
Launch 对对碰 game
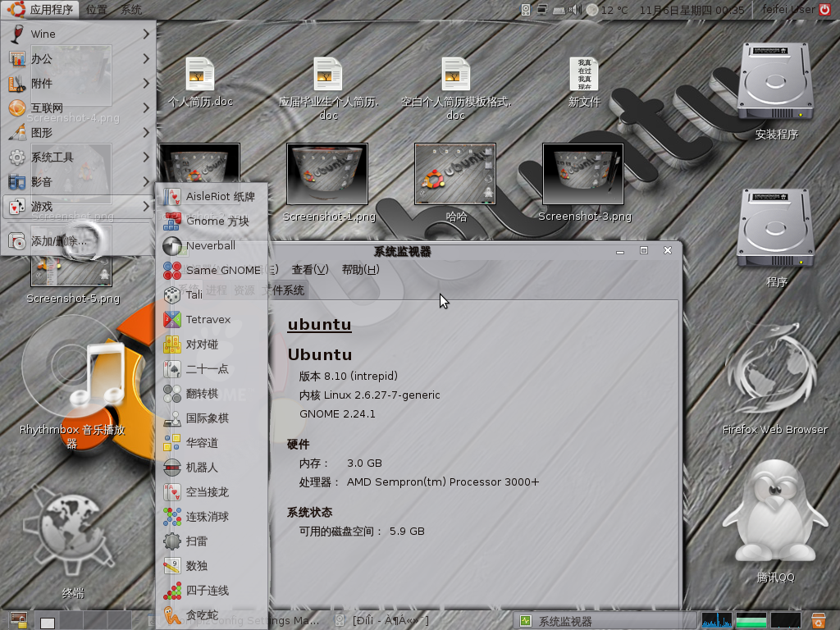(211, 345)
